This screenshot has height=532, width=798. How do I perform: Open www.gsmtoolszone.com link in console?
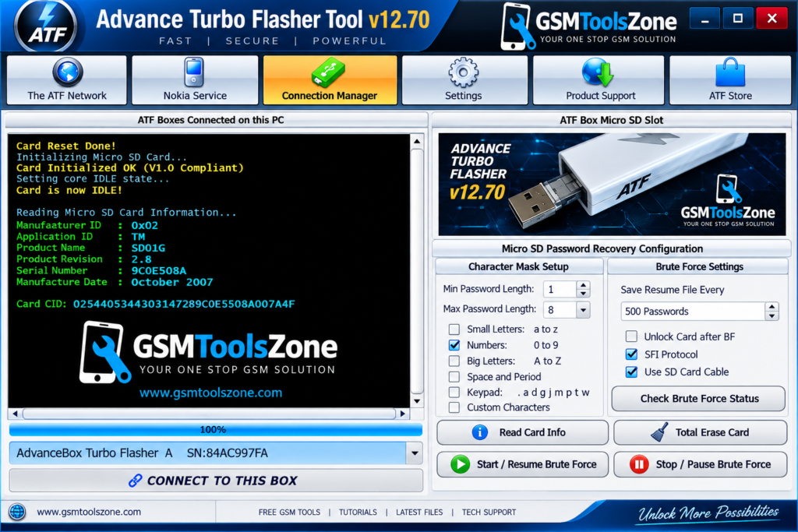tap(210, 393)
